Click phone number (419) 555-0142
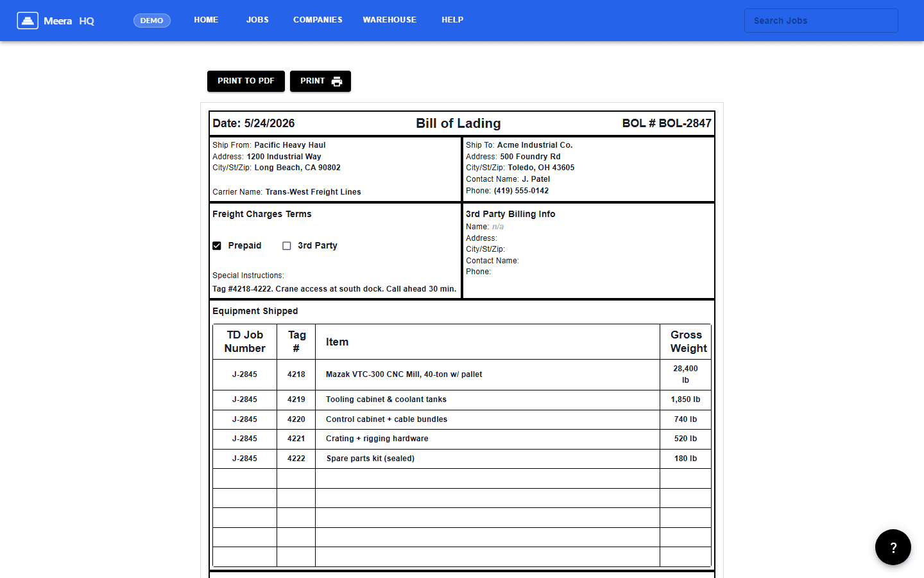924x578 pixels. tap(521, 191)
